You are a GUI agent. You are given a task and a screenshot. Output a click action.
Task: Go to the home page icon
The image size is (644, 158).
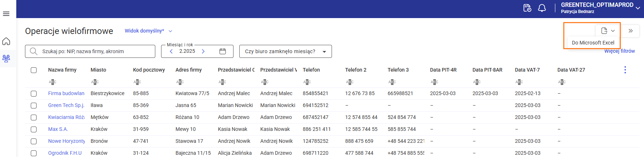[x=6, y=41]
